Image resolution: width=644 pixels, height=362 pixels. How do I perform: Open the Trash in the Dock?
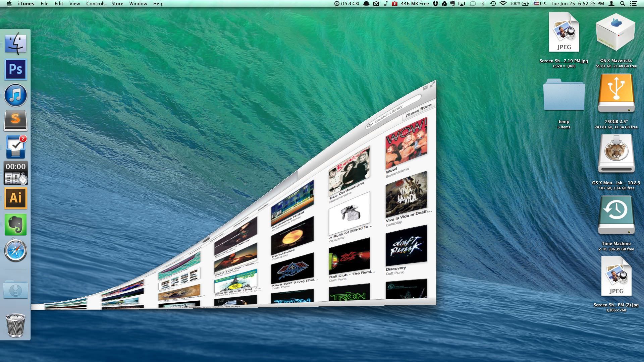15,325
